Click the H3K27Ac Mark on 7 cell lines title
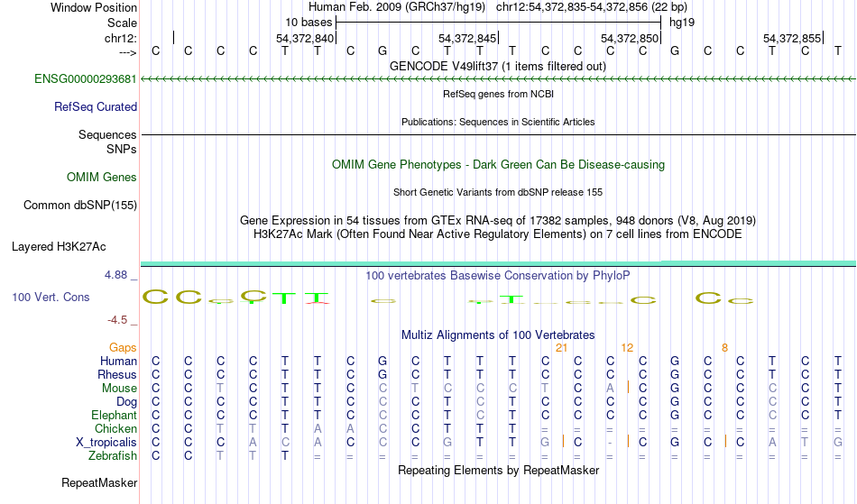857x504 pixels. 498,234
